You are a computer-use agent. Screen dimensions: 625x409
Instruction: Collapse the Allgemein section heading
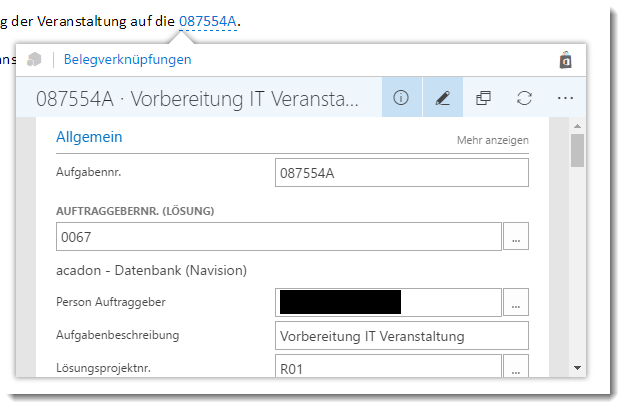click(x=89, y=137)
